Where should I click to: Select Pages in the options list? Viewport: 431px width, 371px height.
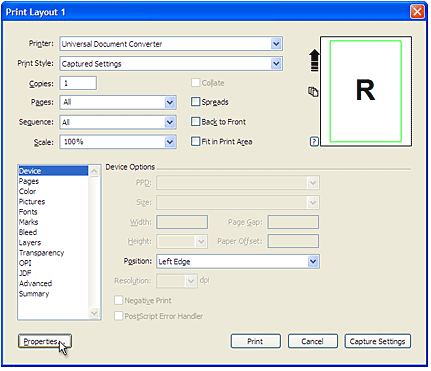(x=53, y=181)
